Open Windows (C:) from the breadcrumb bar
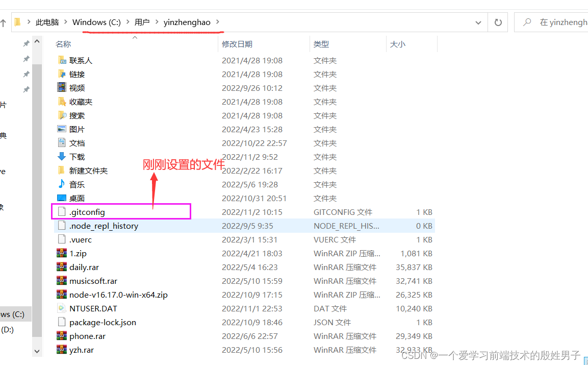The width and height of the screenshot is (588, 365). point(96,22)
